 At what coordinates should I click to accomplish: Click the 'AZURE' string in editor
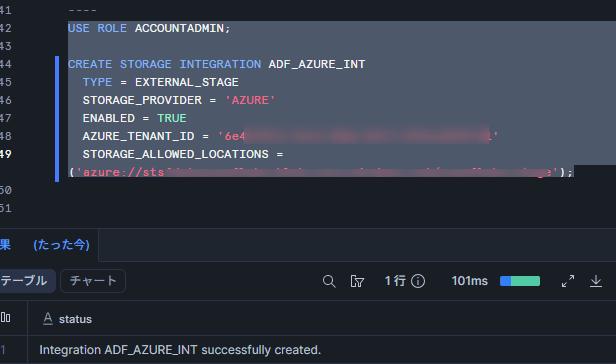click(250, 100)
